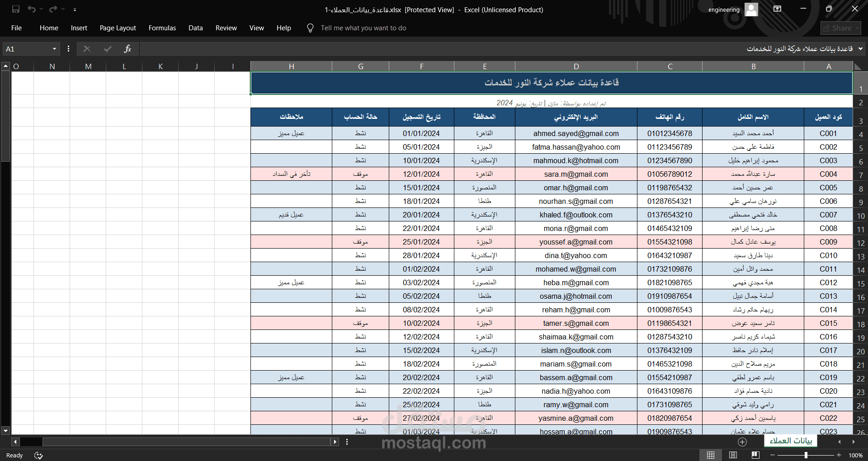868x461 pixels.
Task: Click Tell me what you want to do
Action: pyautogui.click(x=363, y=28)
